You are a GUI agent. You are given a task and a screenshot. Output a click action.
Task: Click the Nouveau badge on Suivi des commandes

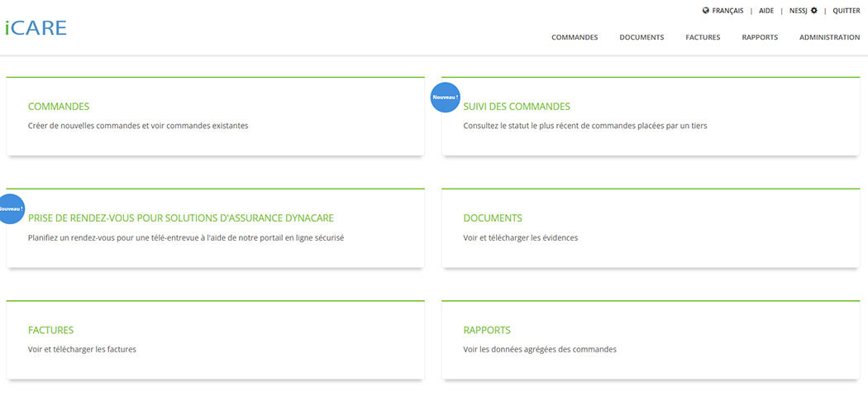(446, 98)
